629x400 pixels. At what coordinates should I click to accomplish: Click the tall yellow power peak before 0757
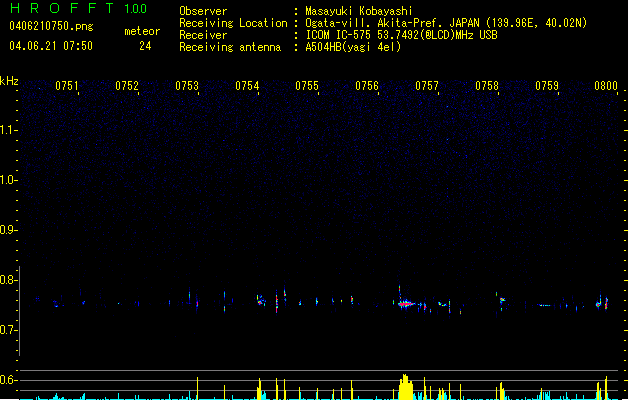pos(406,387)
